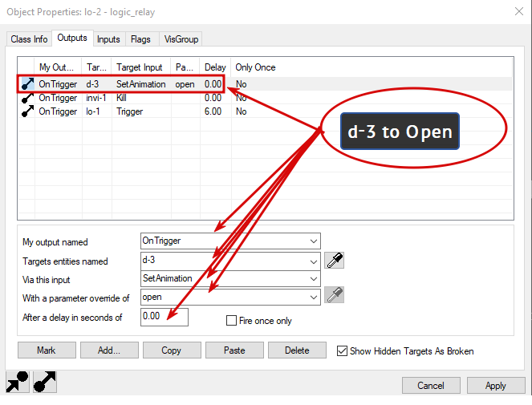Screen dimensions: 532x405
Task: Click the outgoing-connection arrow icon at bottom left
Action: 45,382
